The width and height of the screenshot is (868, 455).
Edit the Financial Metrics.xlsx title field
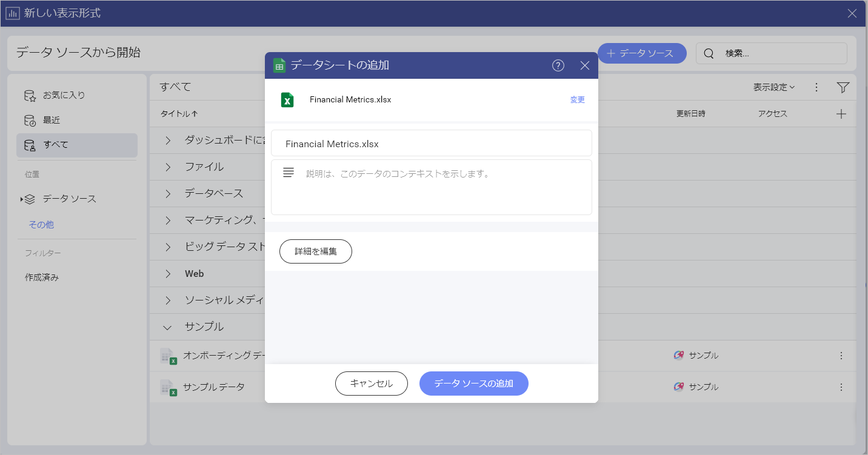(x=432, y=143)
